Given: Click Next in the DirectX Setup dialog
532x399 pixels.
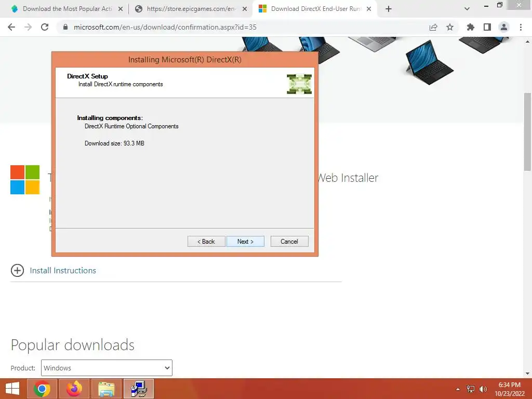Looking at the screenshot, I should [245, 241].
